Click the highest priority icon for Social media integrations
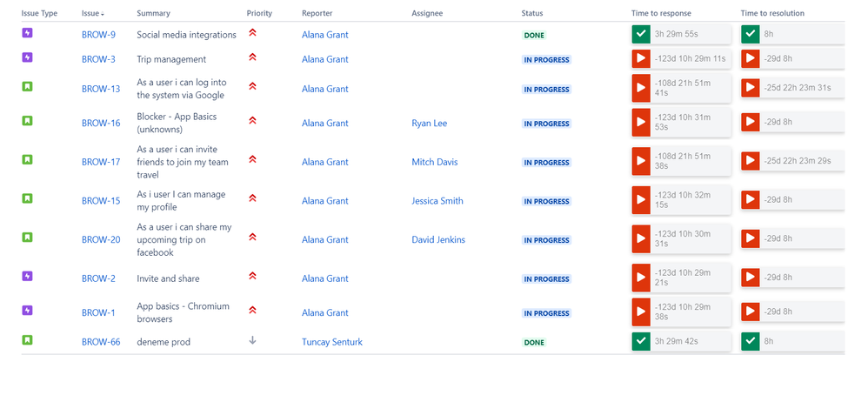The image size is (868, 409). tap(252, 33)
